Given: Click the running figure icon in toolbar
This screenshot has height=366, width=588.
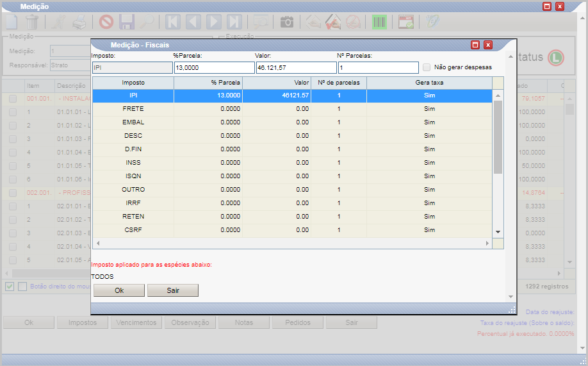Looking at the screenshot, I should 58,22.
